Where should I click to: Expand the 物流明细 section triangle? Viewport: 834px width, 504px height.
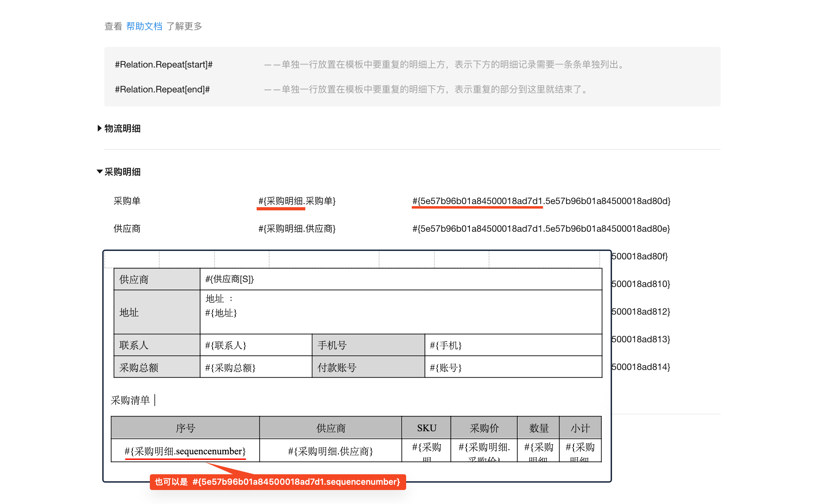(99, 128)
